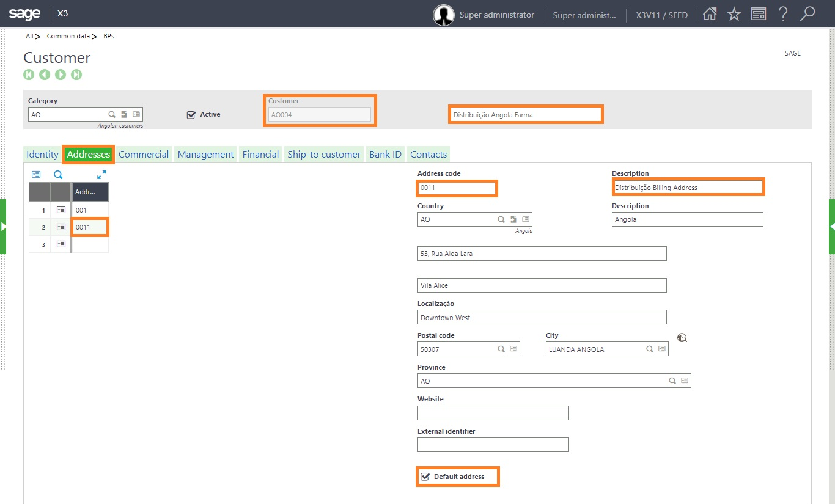Toggle the Active checkbox

pyautogui.click(x=191, y=114)
